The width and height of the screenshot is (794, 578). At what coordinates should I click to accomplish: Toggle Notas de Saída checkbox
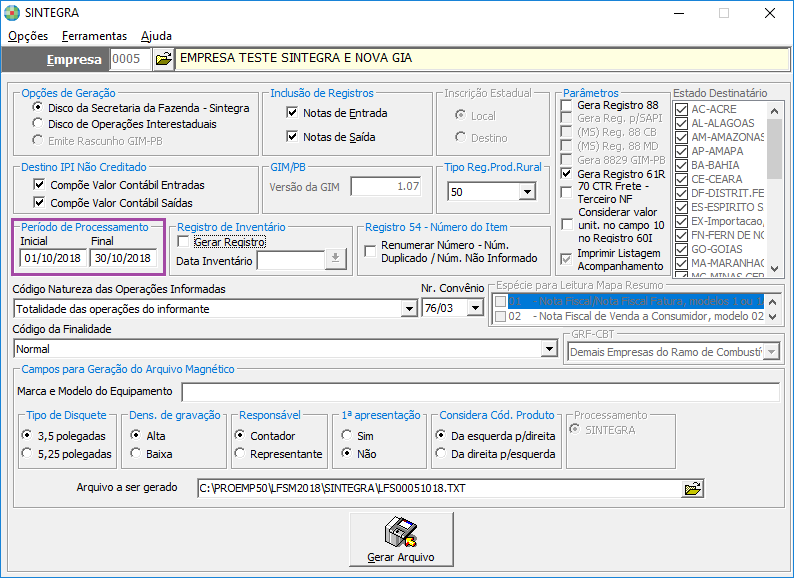tap(292, 136)
